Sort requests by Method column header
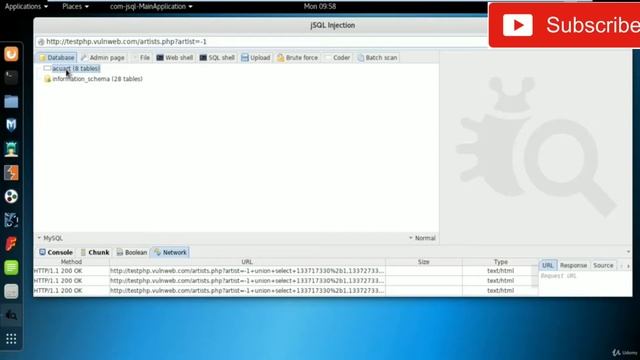Screen dimensions: 640x360 click(71, 262)
